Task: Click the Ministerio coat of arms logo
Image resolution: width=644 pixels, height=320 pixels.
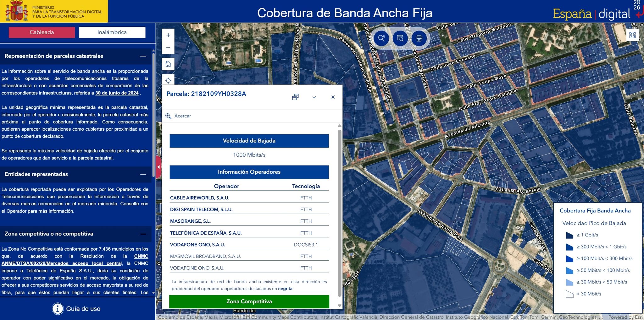Action: point(17,11)
